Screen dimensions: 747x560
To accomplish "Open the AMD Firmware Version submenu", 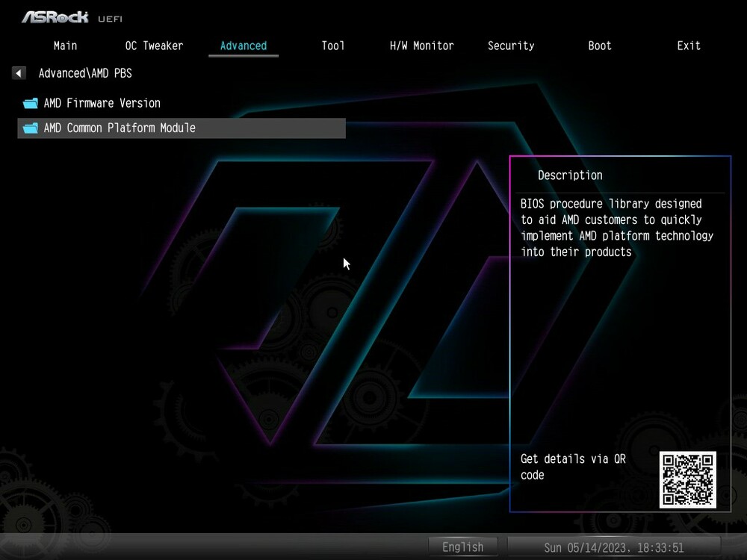I will pos(182,103).
